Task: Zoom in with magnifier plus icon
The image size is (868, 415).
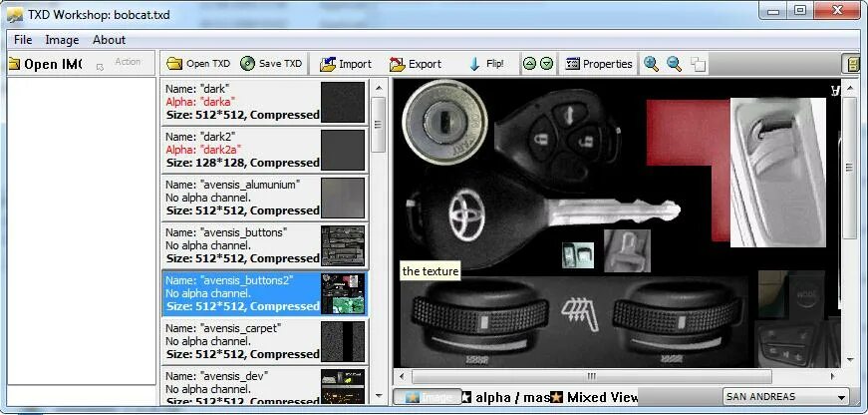Action: coord(651,64)
